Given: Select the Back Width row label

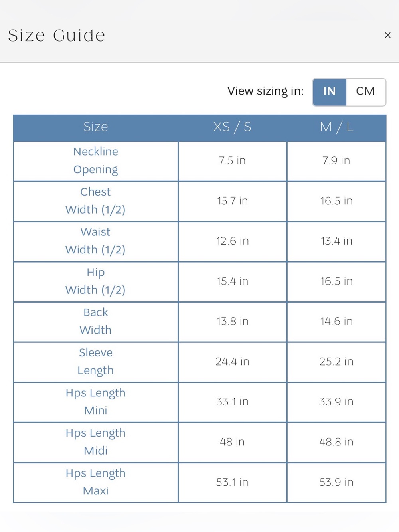Looking at the screenshot, I should [x=96, y=322].
